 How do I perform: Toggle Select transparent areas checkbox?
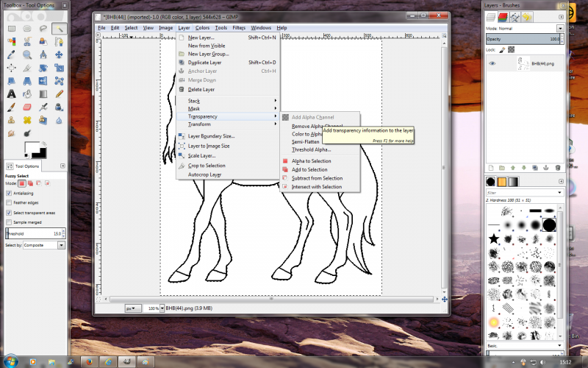tap(9, 213)
